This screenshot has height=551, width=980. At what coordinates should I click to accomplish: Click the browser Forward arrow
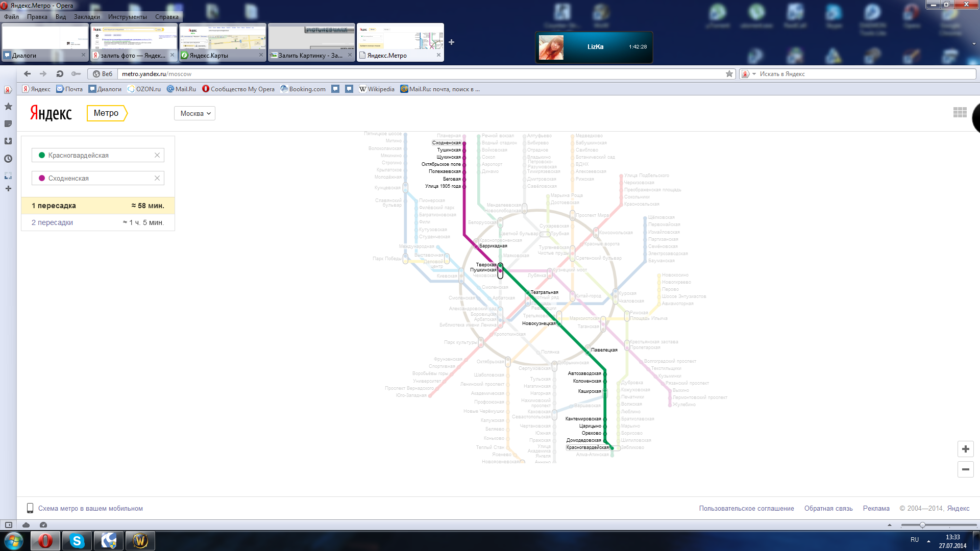(43, 74)
